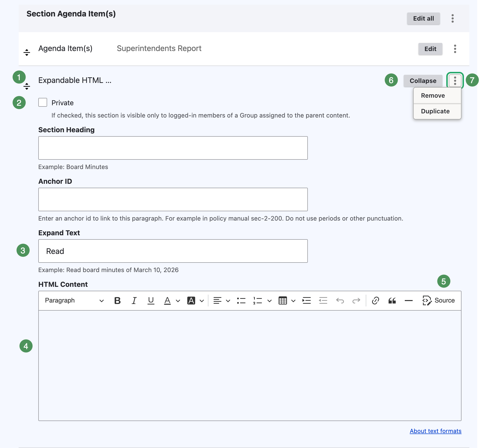
Task: Expand the numbered list style dropdown arrow
Action: [270, 301]
